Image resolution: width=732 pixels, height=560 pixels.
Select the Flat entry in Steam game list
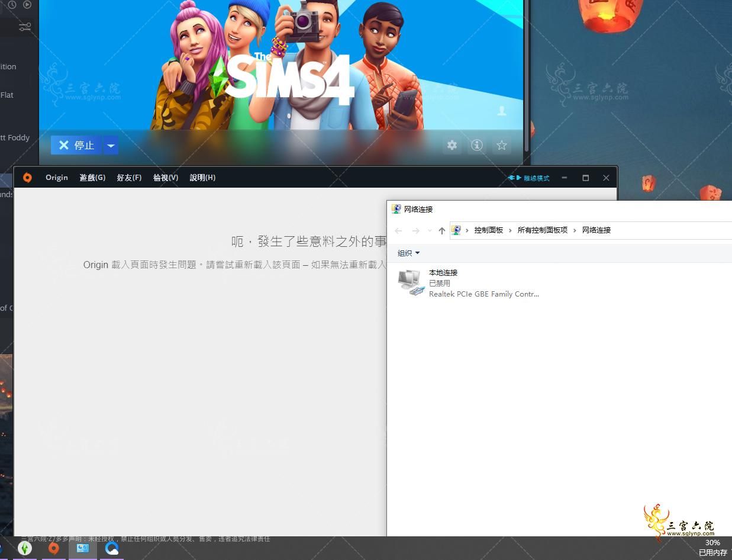[x=7, y=95]
